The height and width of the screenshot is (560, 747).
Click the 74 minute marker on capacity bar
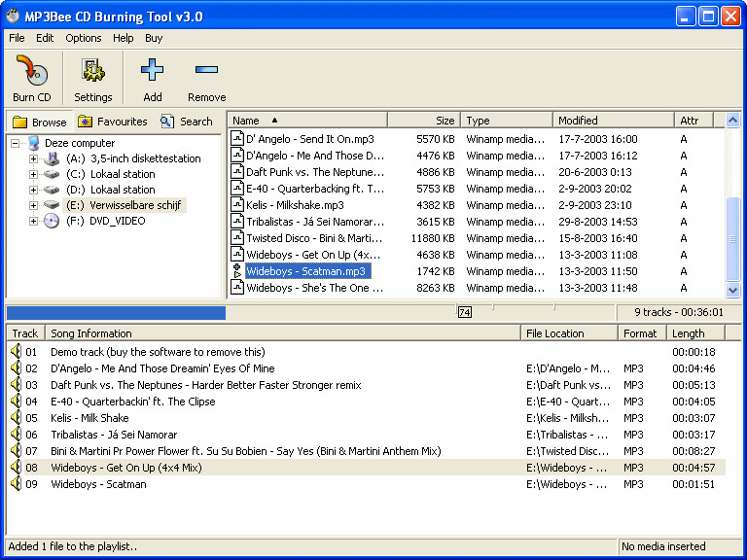tap(465, 312)
